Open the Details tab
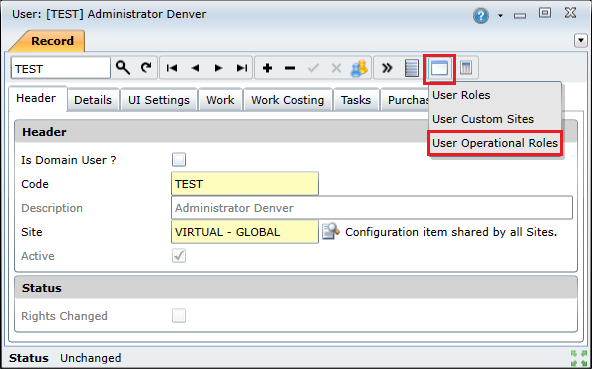 (93, 100)
